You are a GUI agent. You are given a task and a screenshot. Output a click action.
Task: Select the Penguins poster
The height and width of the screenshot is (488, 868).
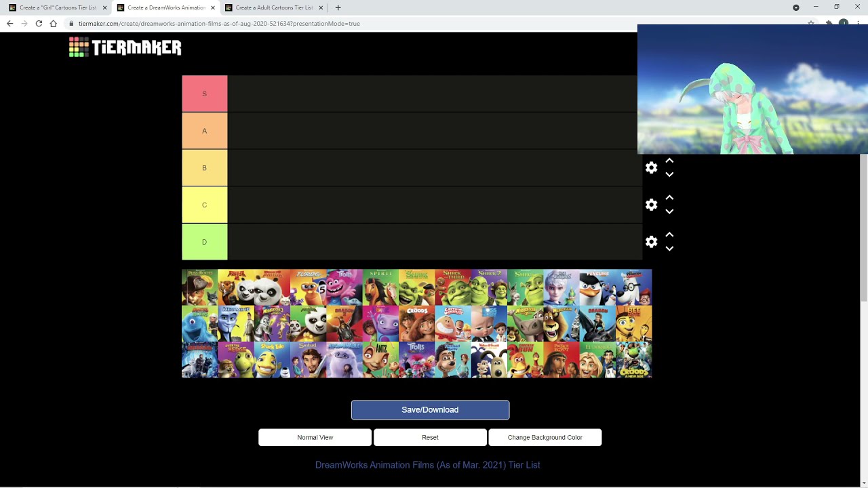[x=597, y=287]
